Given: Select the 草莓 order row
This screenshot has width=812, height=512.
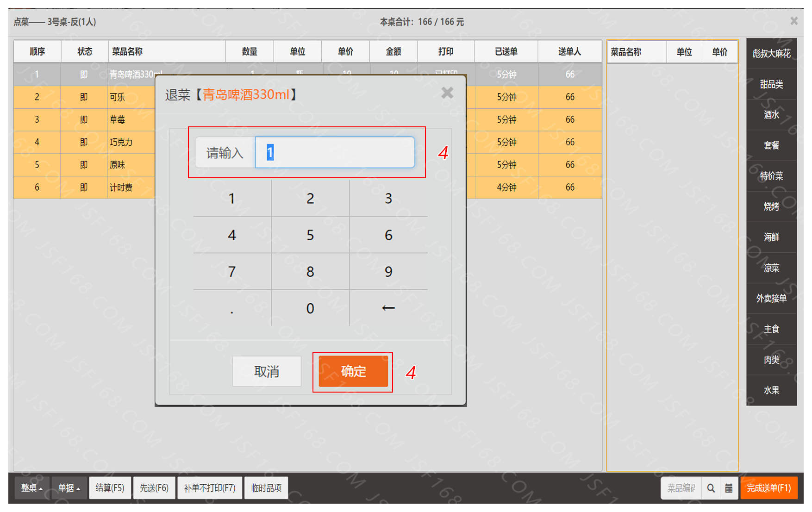Looking at the screenshot, I should 307,120.
